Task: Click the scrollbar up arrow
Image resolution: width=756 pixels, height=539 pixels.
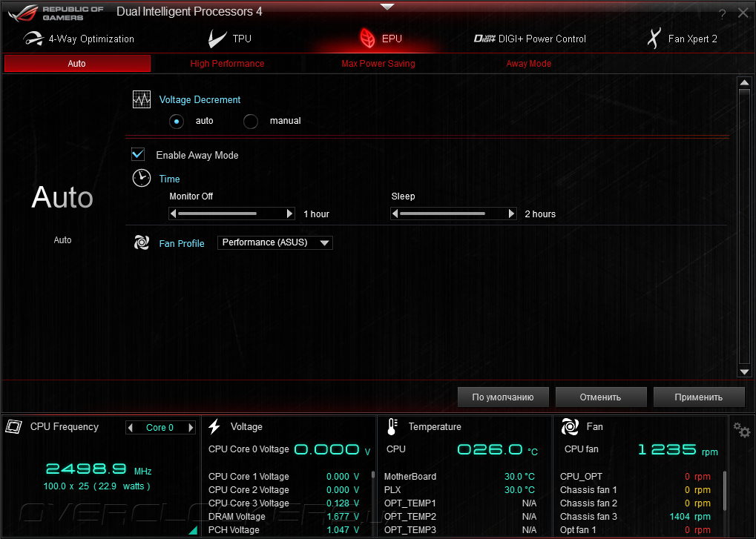Action: (744, 82)
